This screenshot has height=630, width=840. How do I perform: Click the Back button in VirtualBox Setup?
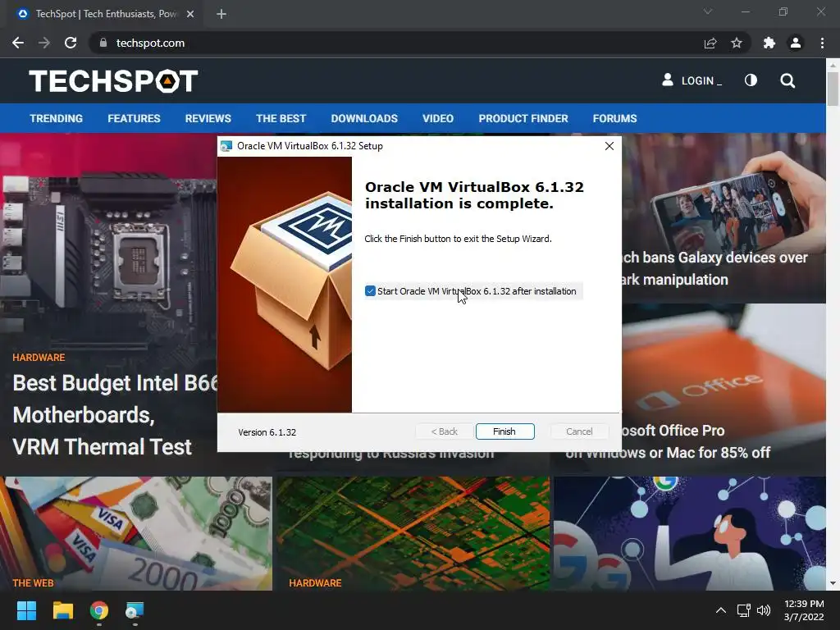click(x=444, y=431)
